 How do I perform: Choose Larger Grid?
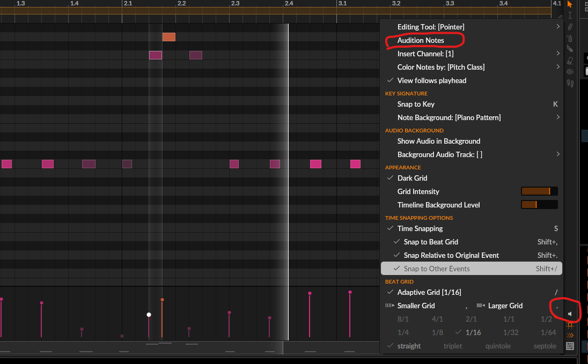505,306
